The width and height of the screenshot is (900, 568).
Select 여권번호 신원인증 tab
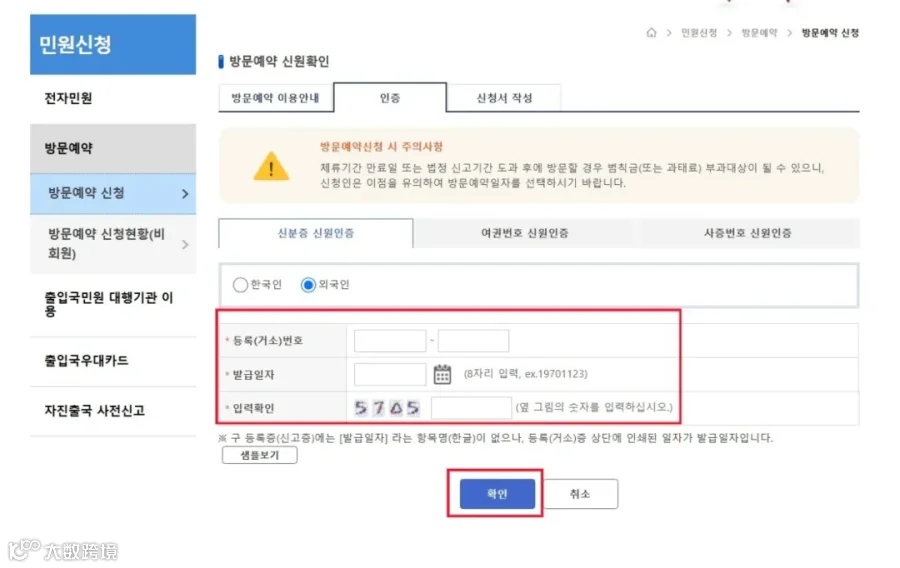coord(525,233)
